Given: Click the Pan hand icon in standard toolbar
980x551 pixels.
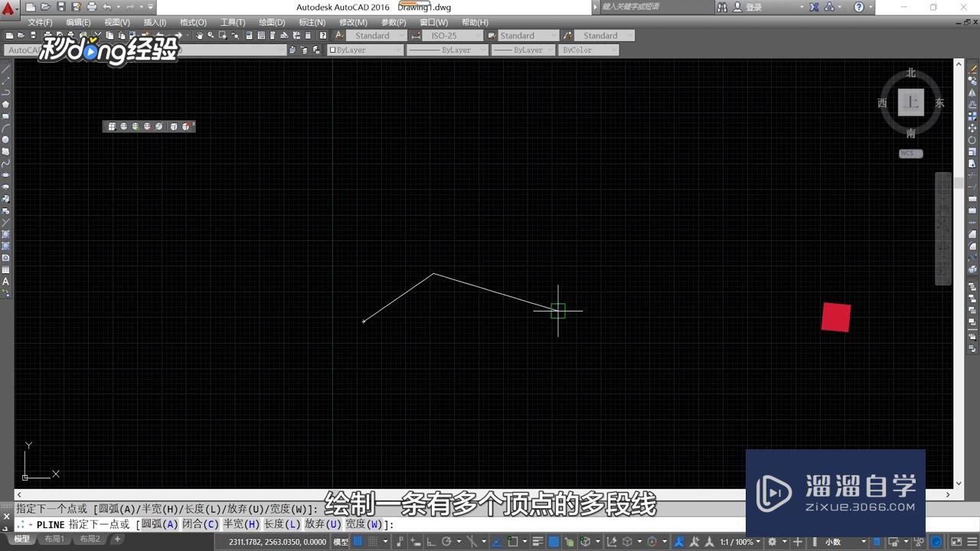Looking at the screenshot, I should (x=200, y=35).
